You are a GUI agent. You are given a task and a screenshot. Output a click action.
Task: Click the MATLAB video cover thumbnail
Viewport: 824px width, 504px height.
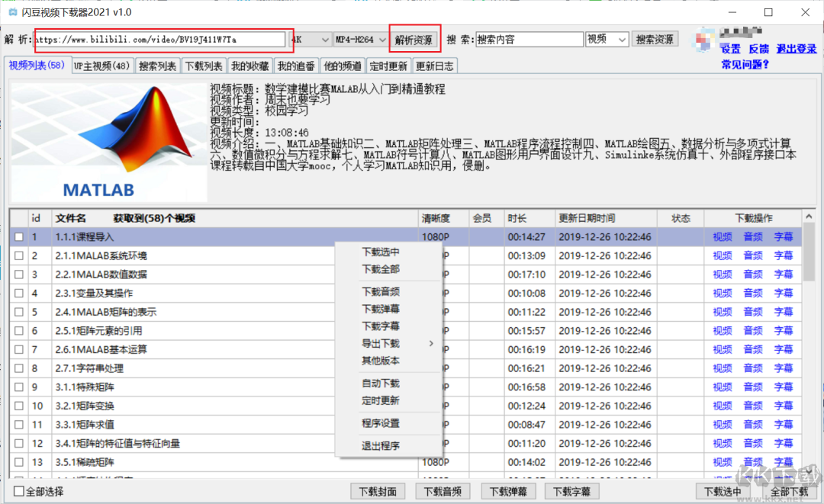click(x=109, y=142)
